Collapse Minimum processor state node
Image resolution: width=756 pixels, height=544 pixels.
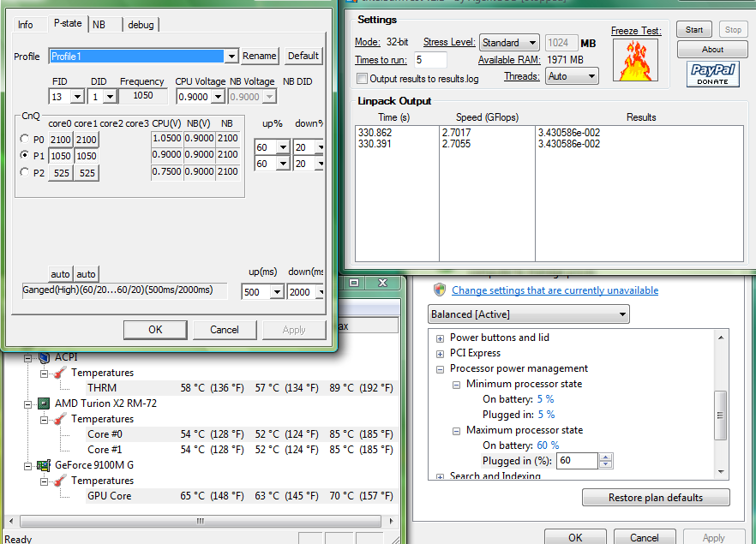pyautogui.click(x=456, y=385)
